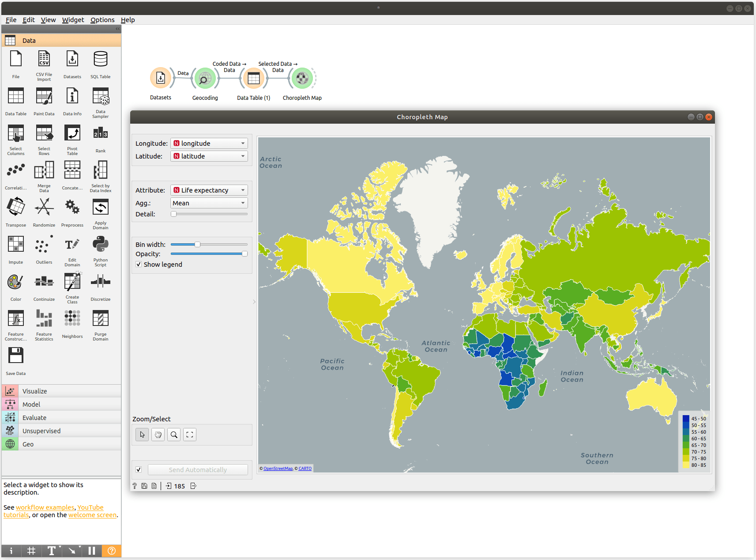Toggle the Send Automatically checkbox

tap(139, 469)
